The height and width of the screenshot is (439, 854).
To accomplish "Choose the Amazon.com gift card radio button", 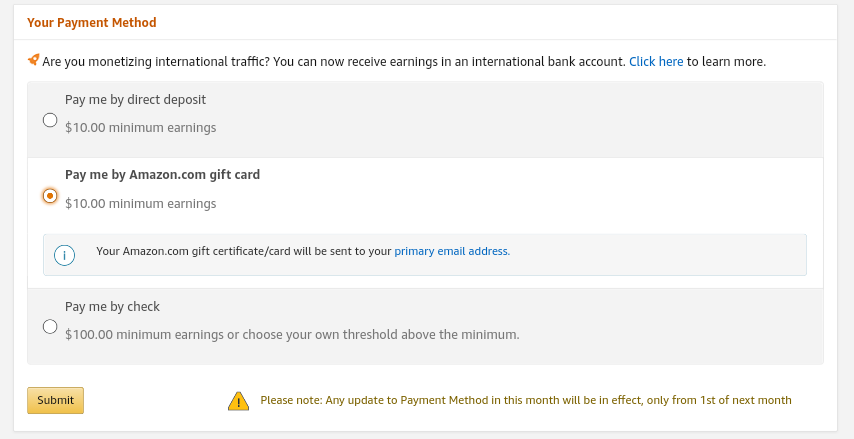I will (x=50, y=196).
